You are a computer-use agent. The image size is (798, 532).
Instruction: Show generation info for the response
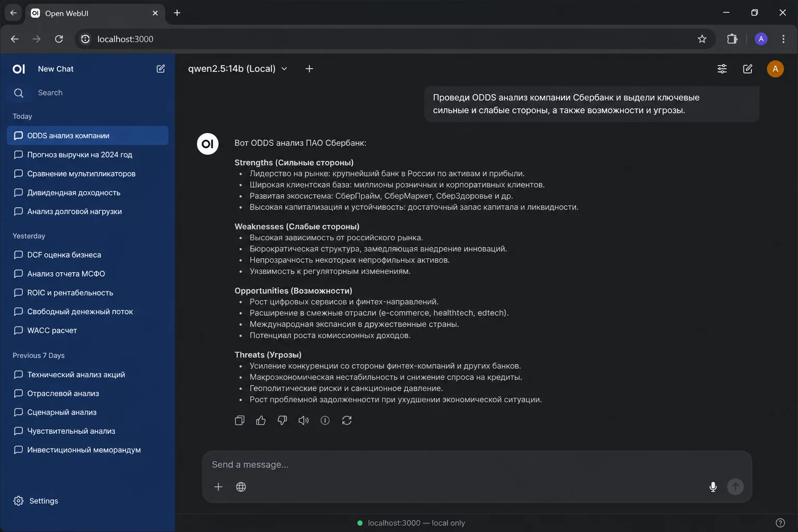325,420
